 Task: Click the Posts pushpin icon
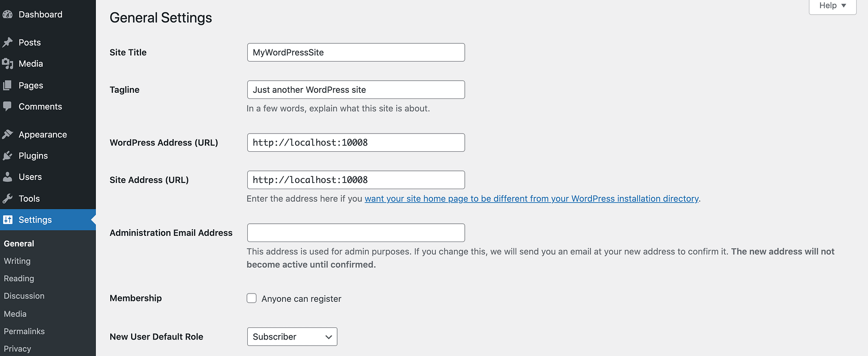(7, 42)
